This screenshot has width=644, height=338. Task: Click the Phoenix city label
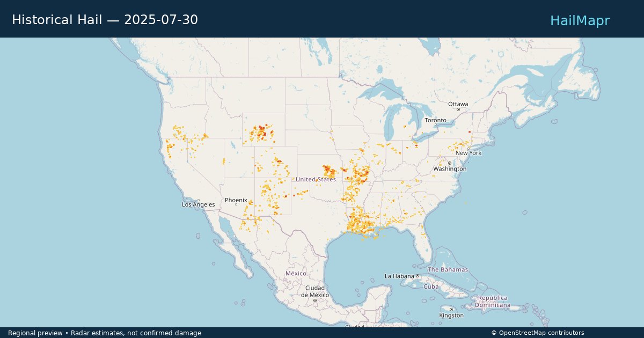pyautogui.click(x=236, y=200)
